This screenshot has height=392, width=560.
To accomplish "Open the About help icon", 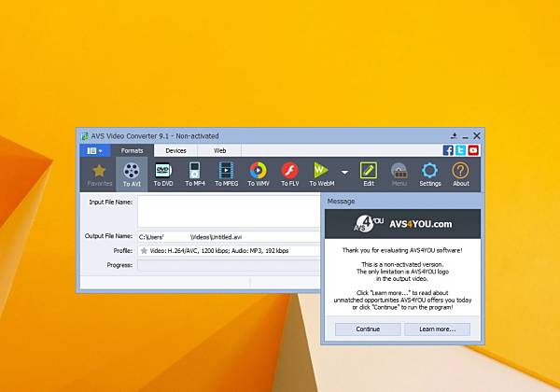I will tap(461, 175).
